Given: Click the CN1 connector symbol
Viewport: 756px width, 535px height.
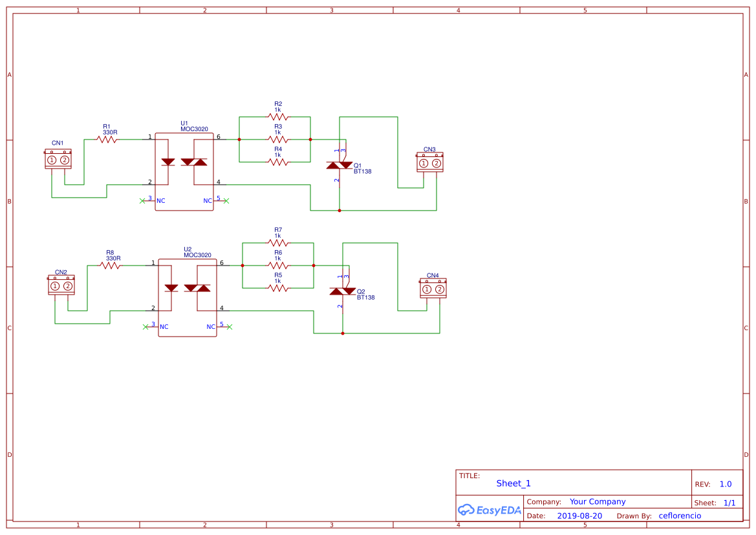Looking at the screenshot, I should 58,159.
